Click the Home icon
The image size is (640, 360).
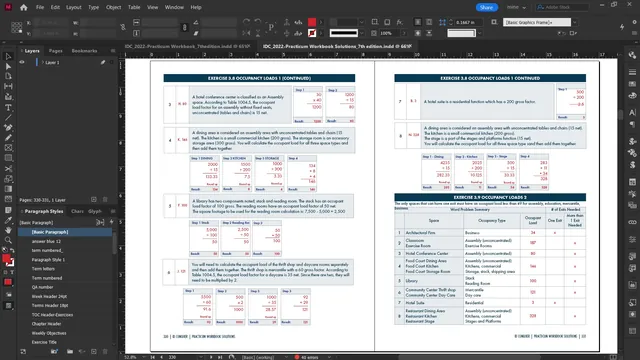[24, 7]
